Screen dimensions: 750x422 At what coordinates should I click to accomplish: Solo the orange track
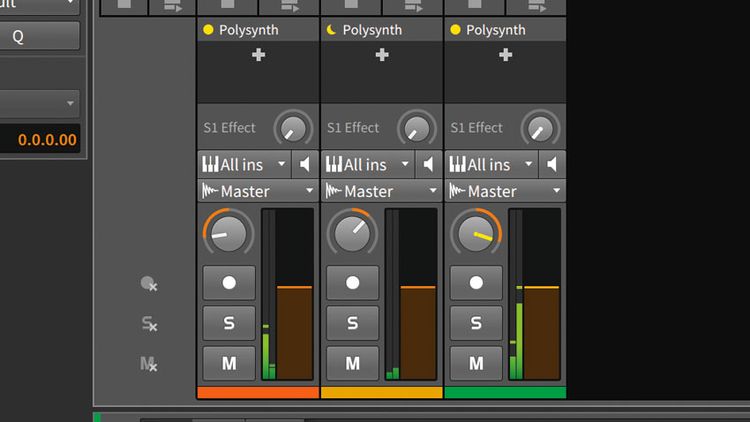click(x=229, y=323)
